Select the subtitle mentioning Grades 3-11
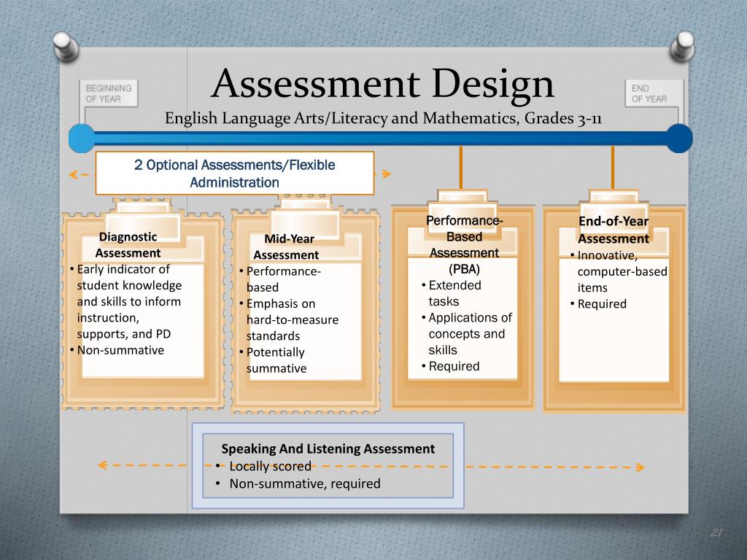747x560 pixels. 383,118
